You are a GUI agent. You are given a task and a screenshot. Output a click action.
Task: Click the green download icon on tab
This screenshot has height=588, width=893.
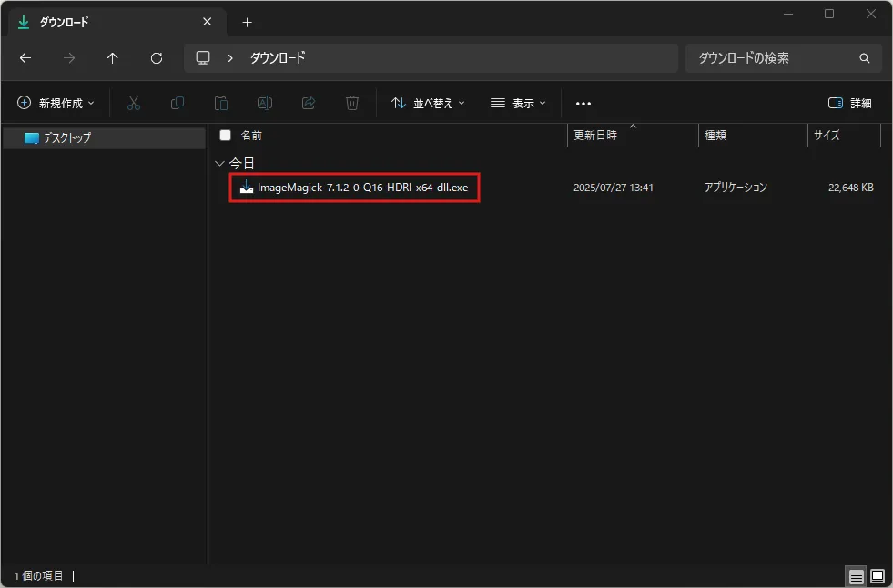[x=24, y=22]
